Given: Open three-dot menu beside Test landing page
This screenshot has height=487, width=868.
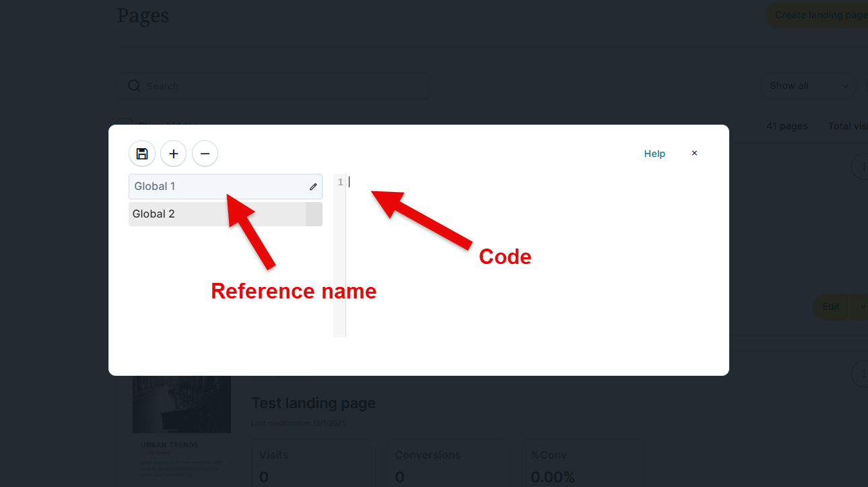Looking at the screenshot, I should point(862,374).
